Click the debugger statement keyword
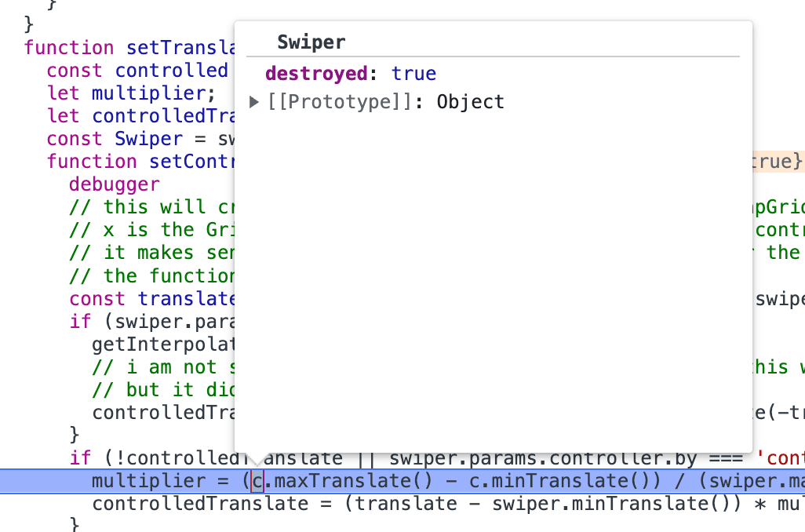 pos(115,184)
